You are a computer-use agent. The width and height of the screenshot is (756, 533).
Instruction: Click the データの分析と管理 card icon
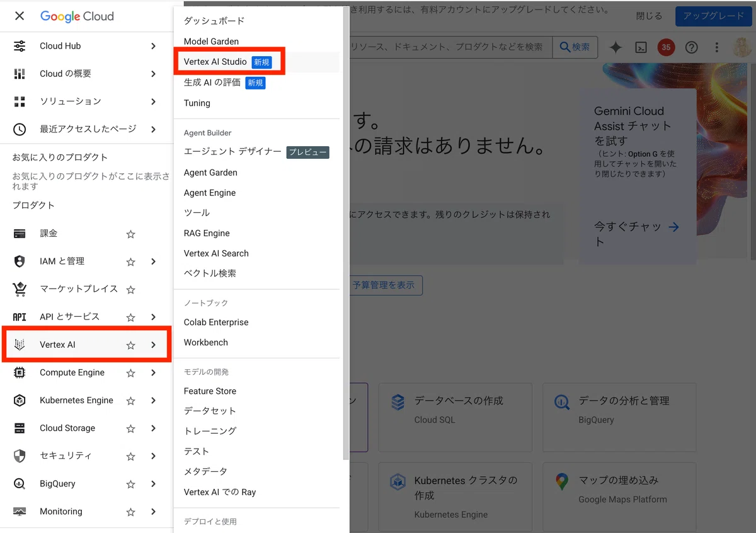coord(561,402)
